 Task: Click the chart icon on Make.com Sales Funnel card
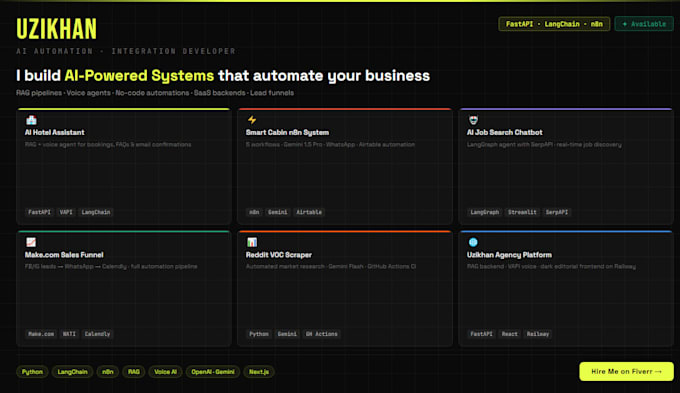point(31,242)
